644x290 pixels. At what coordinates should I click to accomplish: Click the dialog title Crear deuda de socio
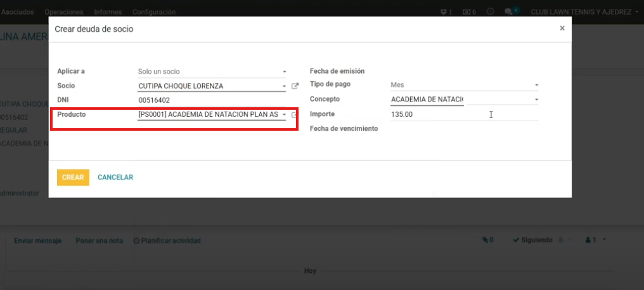coord(94,29)
